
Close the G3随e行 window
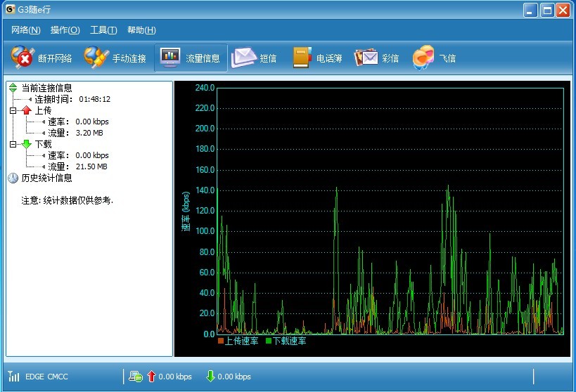pos(563,11)
